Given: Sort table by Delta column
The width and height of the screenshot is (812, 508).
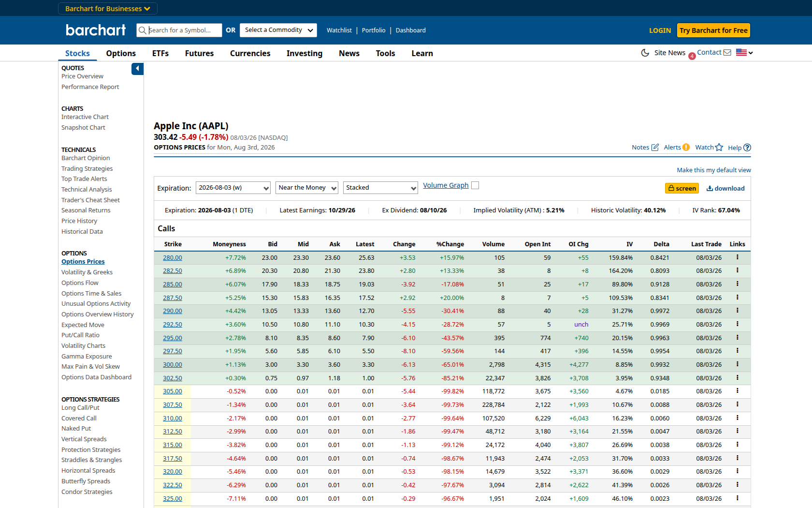Looking at the screenshot, I should click(661, 244).
